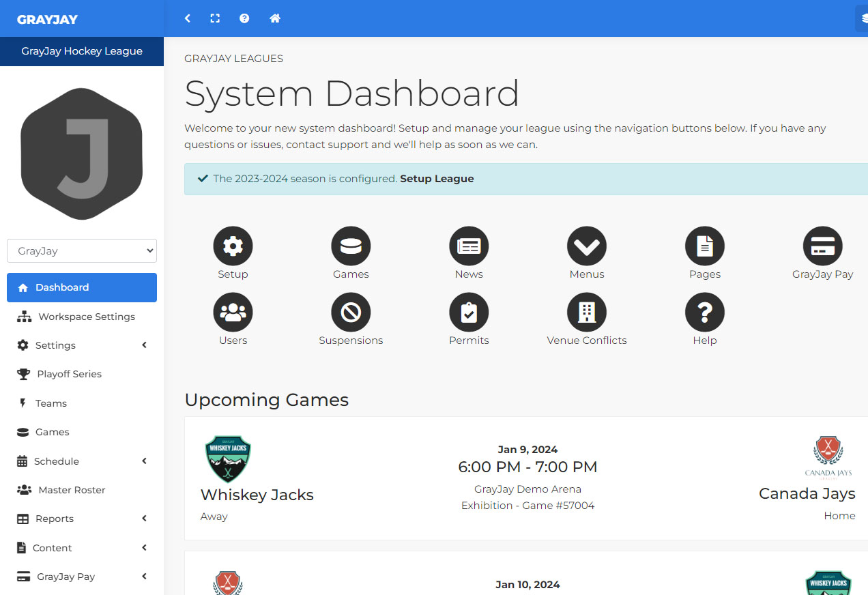Click the Setup League link
The width and height of the screenshot is (868, 595).
click(437, 179)
